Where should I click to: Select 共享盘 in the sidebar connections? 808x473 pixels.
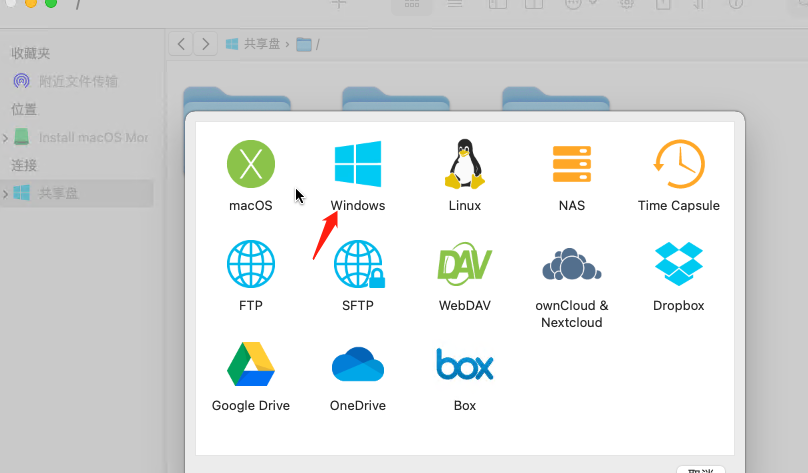click(x=76, y=193)
